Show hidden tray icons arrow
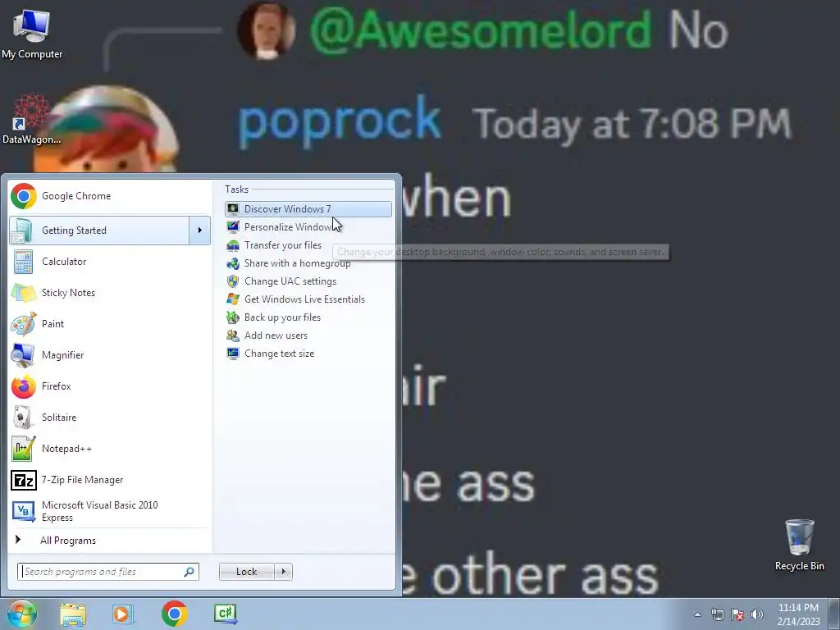 [x=697, y=614]
